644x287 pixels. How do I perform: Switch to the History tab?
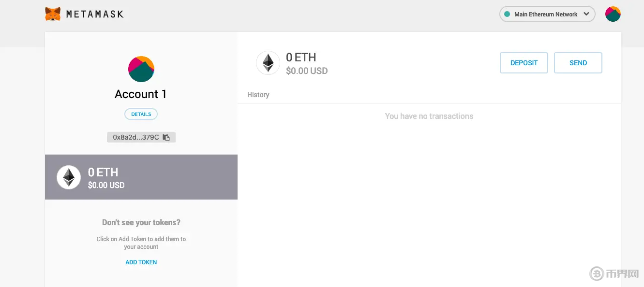tap(258, 95)
